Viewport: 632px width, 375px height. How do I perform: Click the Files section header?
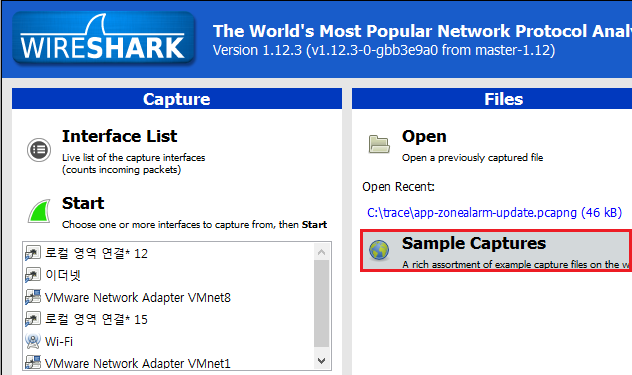tap(492, 99)
